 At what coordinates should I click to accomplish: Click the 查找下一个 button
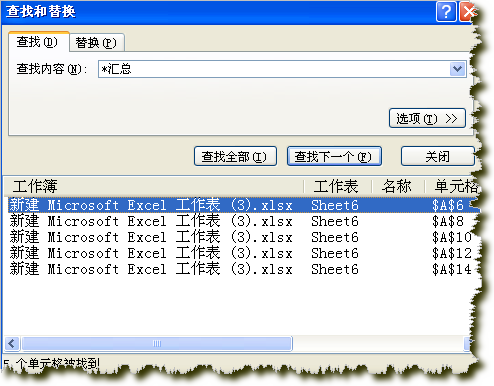point(334,156)
